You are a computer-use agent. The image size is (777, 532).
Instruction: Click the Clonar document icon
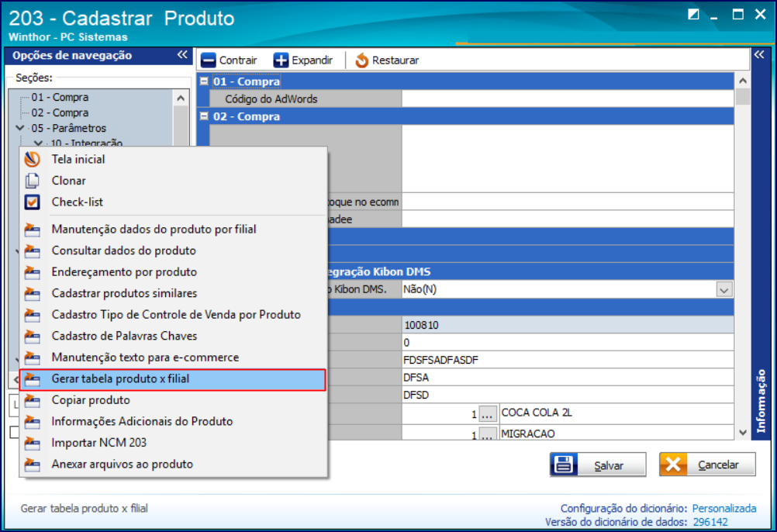pos(33,181)
